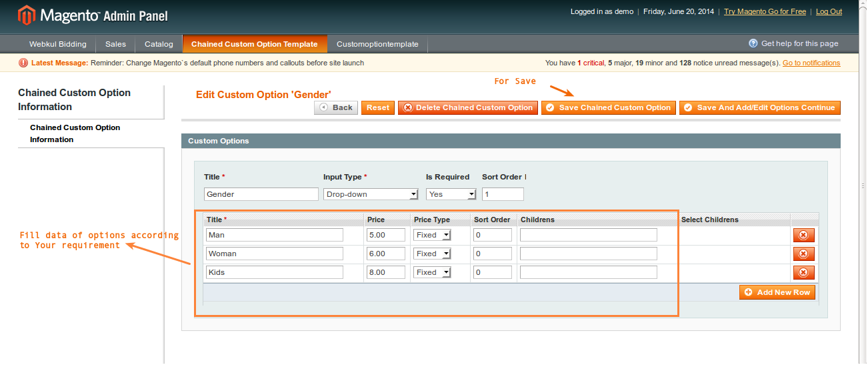Open the Catalog menu

click(x=159, y=44)
